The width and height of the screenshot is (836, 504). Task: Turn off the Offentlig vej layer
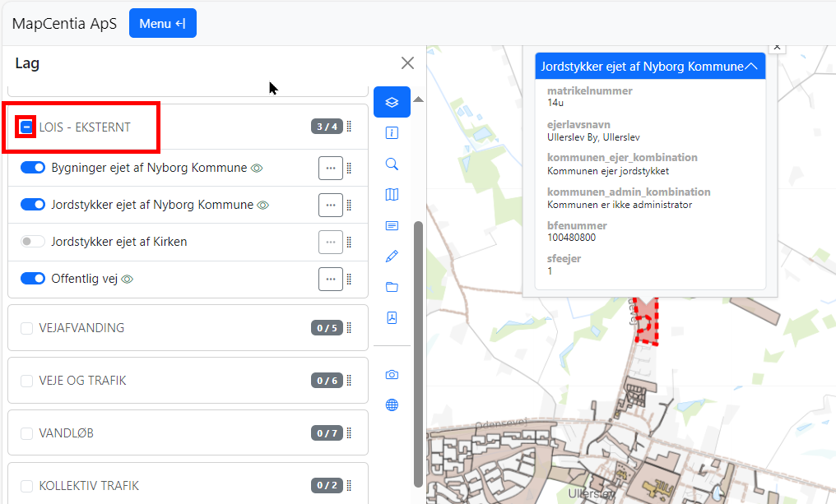[33, 279]
